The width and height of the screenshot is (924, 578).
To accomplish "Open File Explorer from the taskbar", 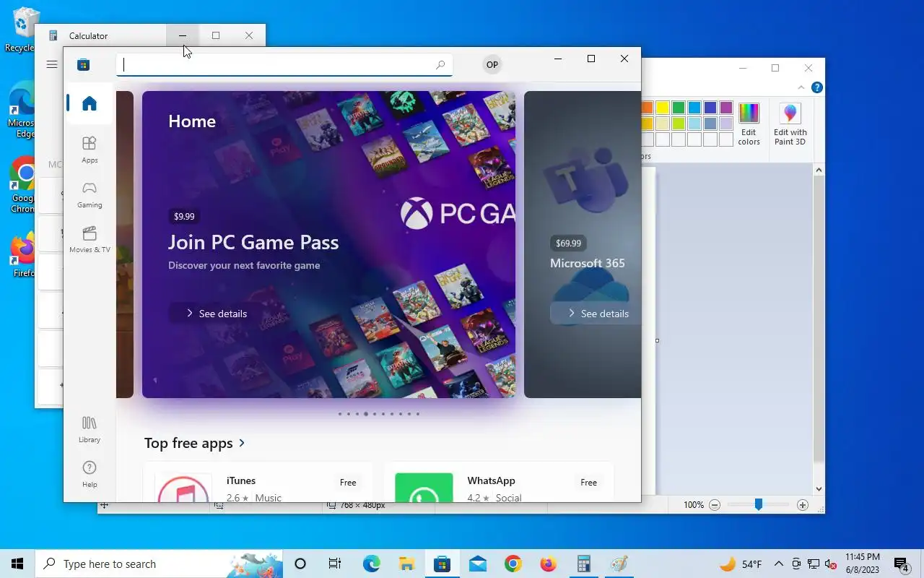I will point(406,564).
